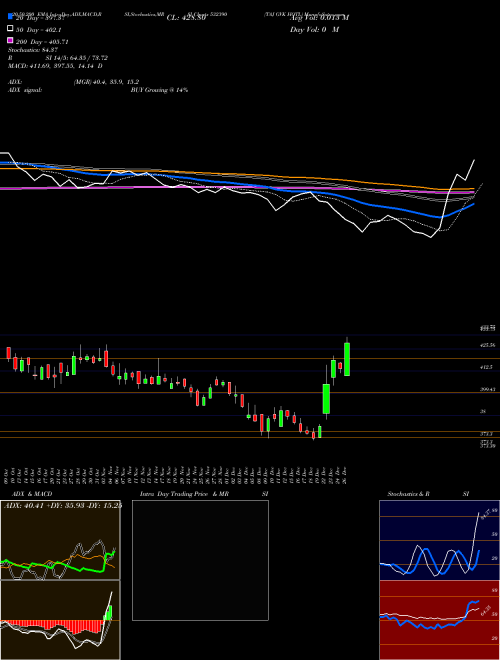Viewport: 500px width, 660px height.
Task: Click the 'Stochastics & R' panel title
Action: tap(409, 494)
